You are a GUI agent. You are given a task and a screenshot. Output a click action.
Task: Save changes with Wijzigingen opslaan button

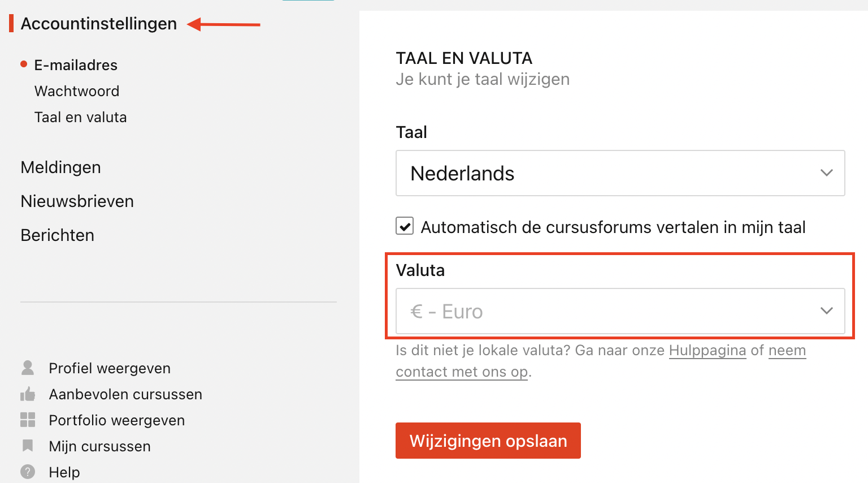coord(488,441)
